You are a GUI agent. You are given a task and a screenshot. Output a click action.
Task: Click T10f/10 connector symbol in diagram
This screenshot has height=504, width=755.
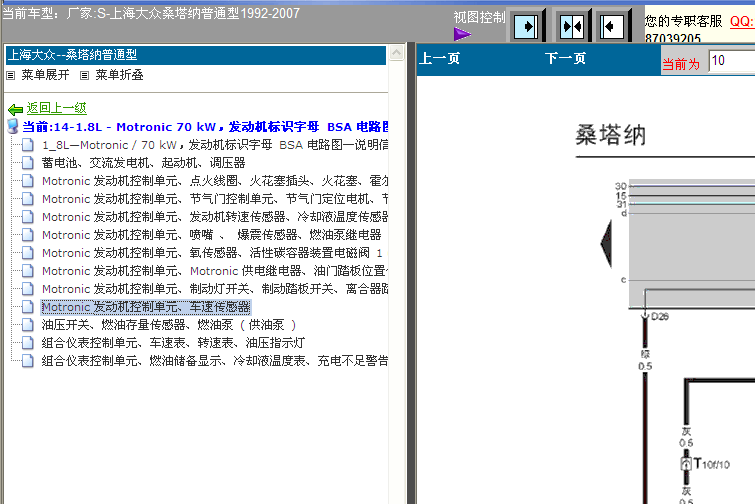686,464
